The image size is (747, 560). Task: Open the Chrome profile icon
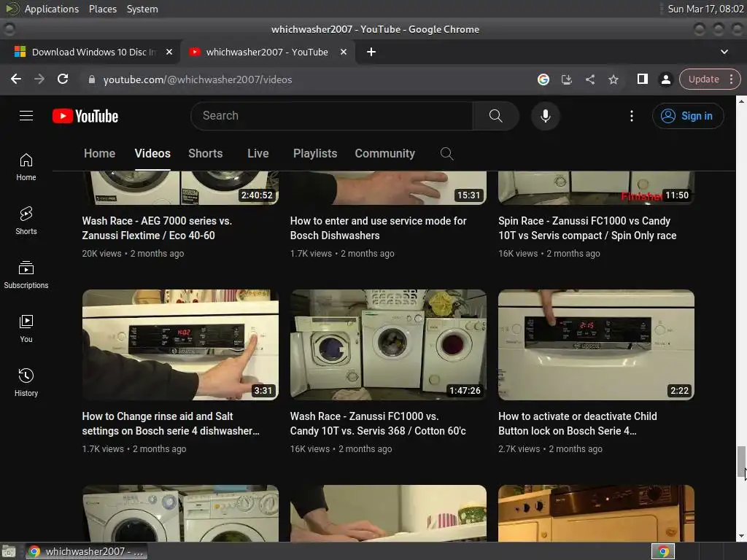tap(665, 79)
